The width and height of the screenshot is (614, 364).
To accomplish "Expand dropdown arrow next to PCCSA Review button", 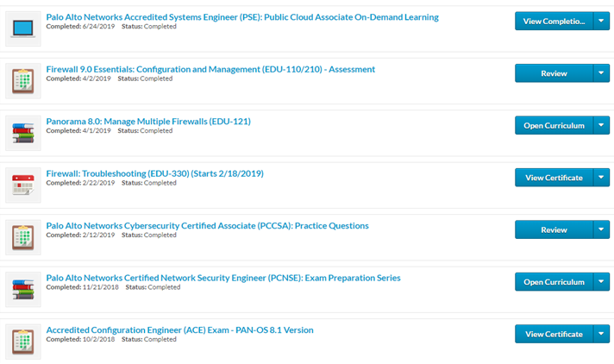I will [602, 229].
